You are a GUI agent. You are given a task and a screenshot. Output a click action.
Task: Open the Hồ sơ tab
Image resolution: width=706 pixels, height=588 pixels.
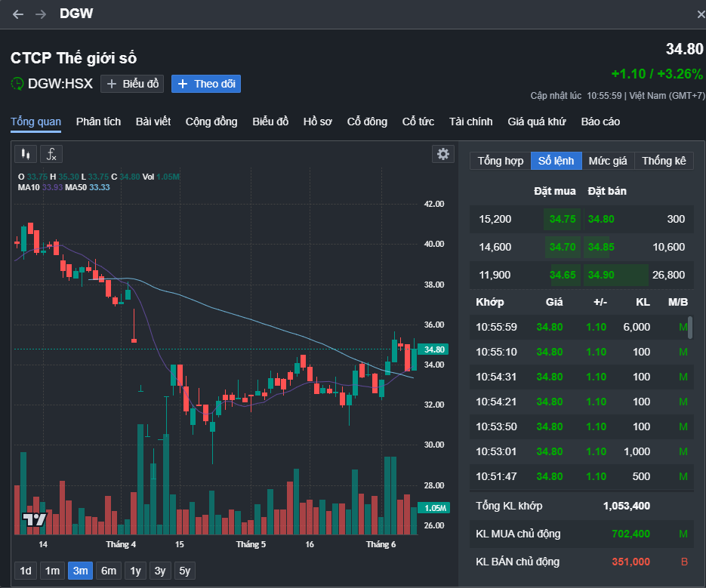[x=317, y=122]
